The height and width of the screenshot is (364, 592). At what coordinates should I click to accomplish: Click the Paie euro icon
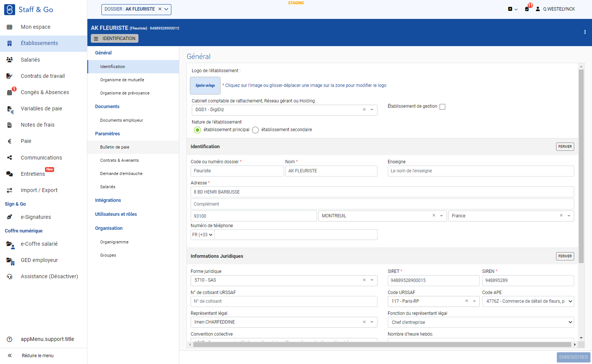(9, 141)
